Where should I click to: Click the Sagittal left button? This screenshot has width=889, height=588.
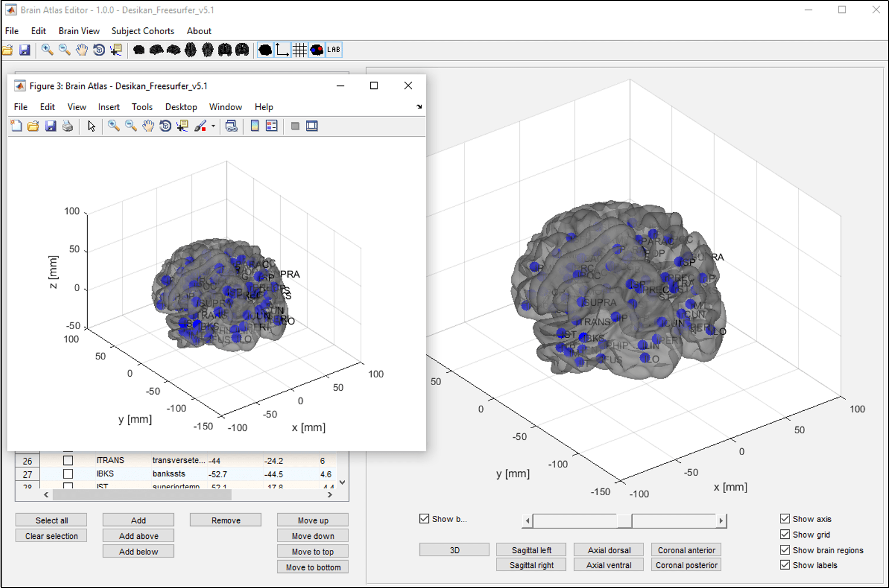pos(532,550)
